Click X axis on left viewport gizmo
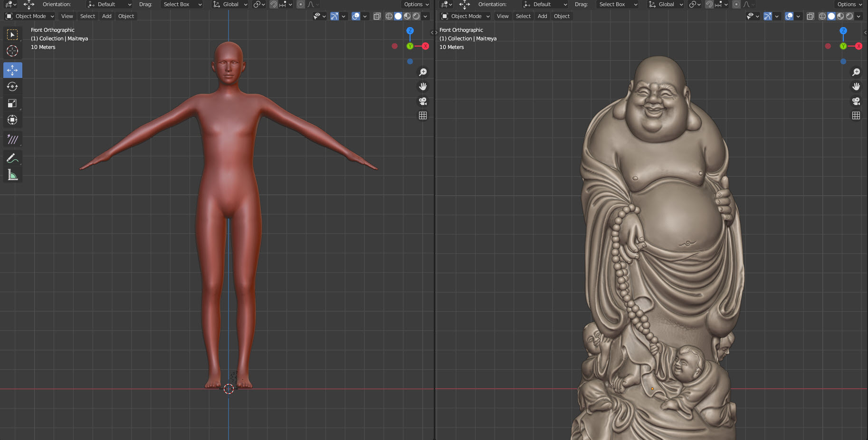868x440 pixels. pyautogui.click(x=426, y=46)
